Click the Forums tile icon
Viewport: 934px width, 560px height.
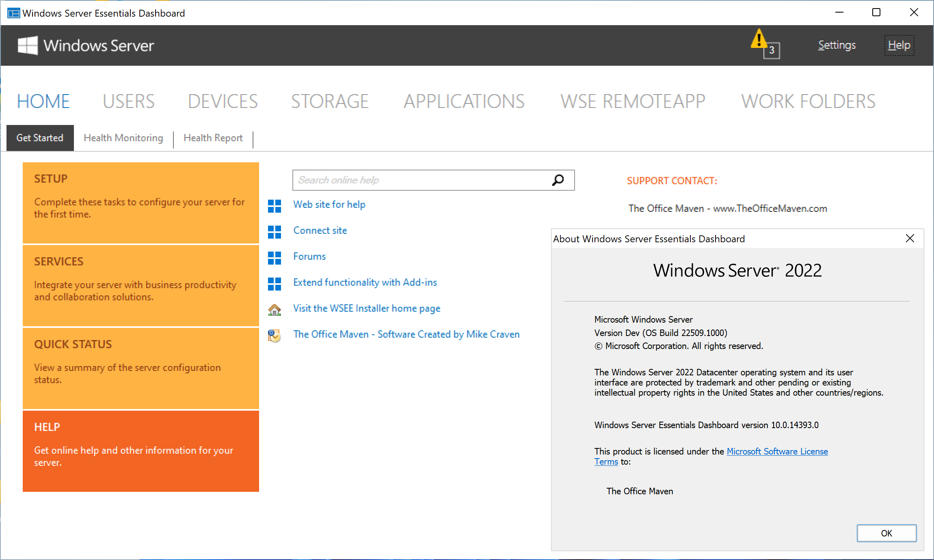click(x=275, y=258)
